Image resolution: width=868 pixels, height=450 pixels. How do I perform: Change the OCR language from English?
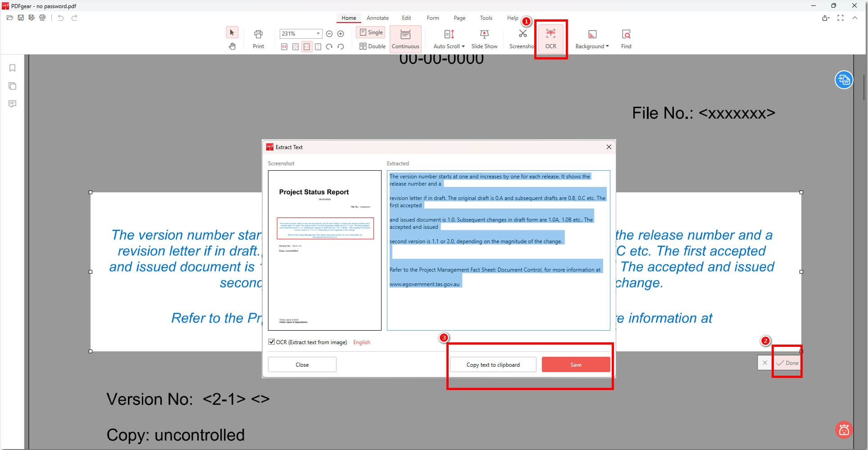click(362, 342)
